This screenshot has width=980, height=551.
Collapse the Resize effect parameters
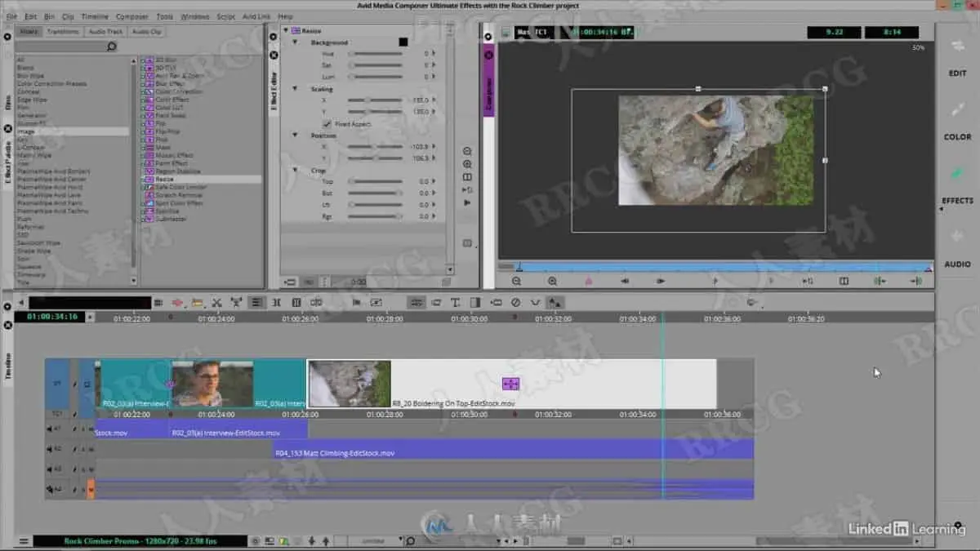[x=285, y=30]
